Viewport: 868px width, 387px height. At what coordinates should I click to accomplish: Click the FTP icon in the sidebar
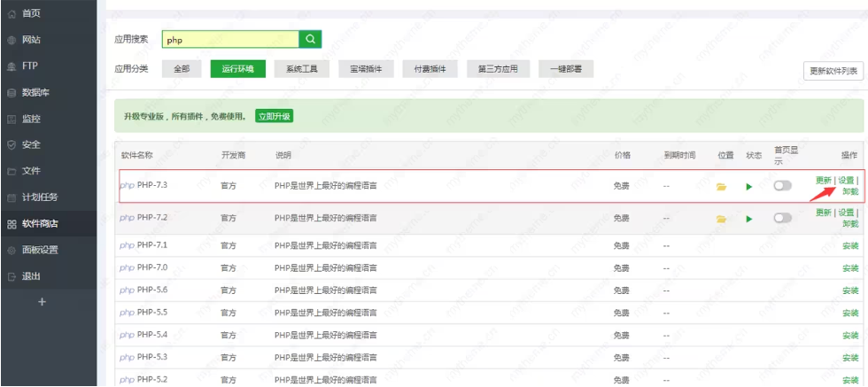coord(12,66)
